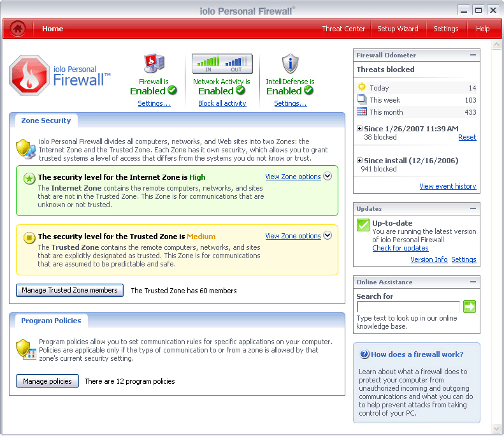Expand Internet Zone options chevron
This screenshot has width=504, height=436.
(x=328, y=177)
